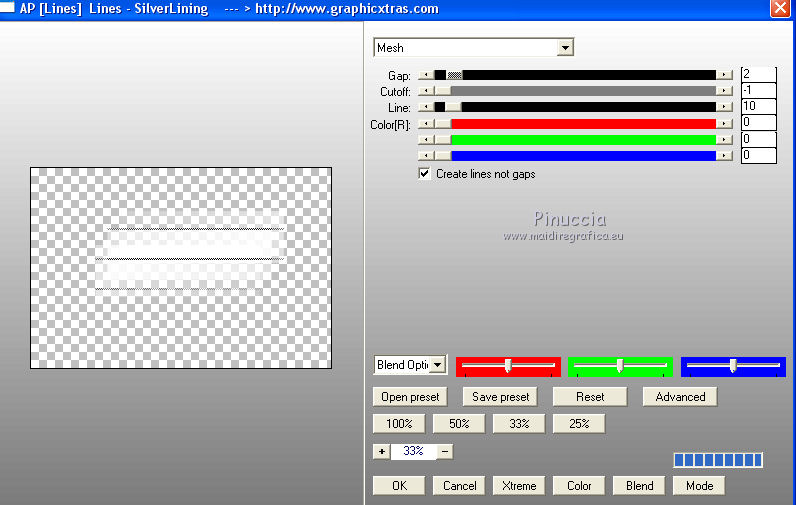Screen dimensions: 796x505
Task: Click the Reset button
Action: coord(590,397)
